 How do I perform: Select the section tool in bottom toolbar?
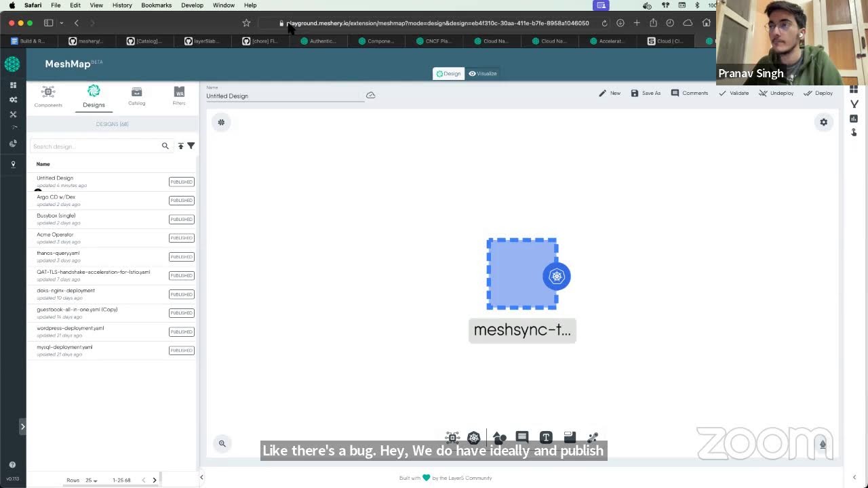click(570, 437)
